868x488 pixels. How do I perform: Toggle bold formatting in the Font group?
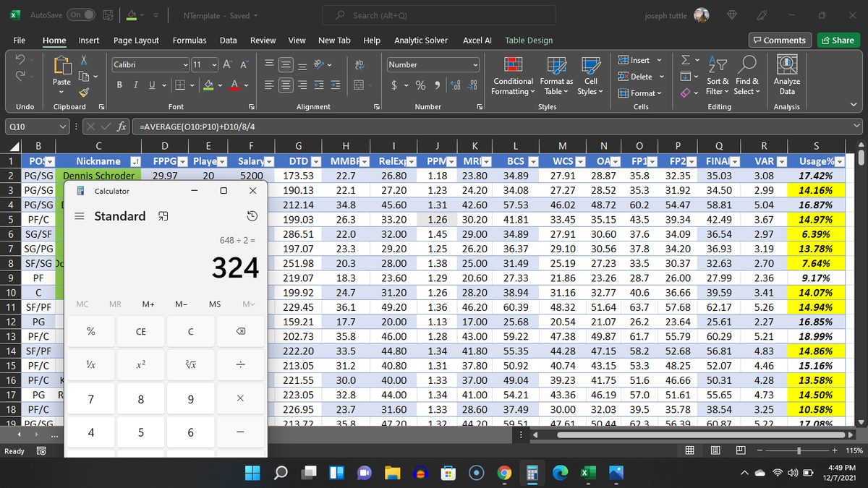(x=119, y=85)
